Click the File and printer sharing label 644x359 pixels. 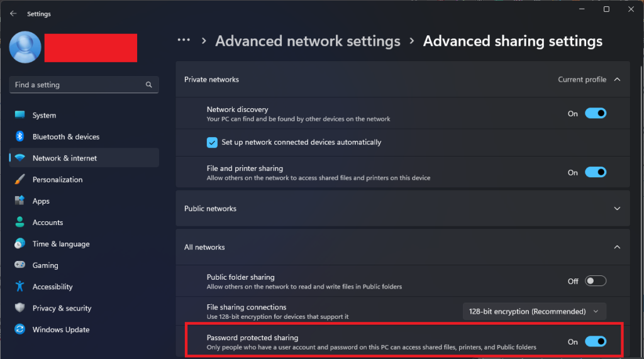(245, 168)
